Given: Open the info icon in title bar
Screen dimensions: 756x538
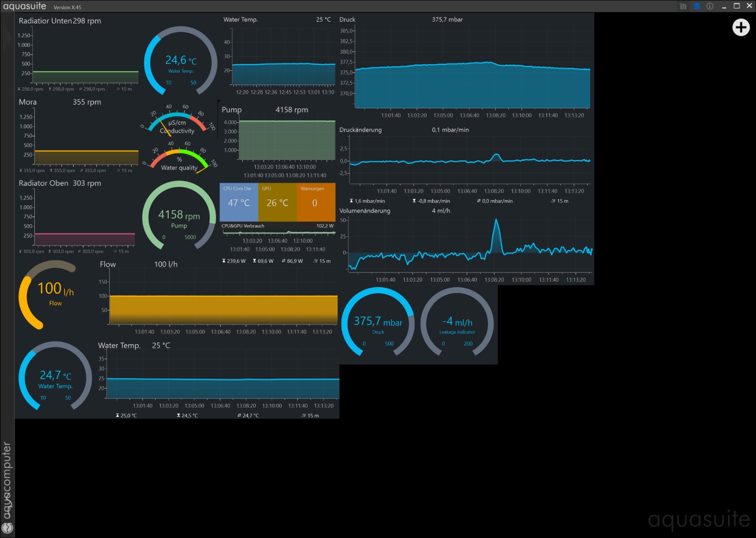Looking at the screenshot, I should (x=710, y=6).
